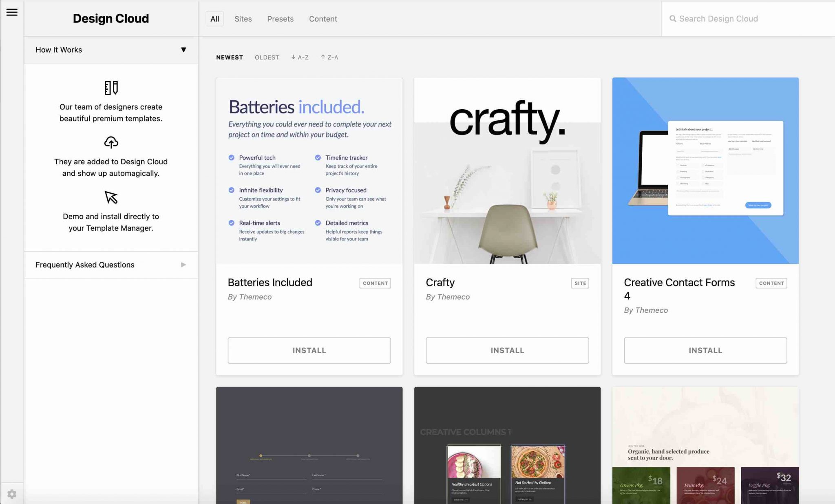Viewport: 835px width, 504px height.
Task: Select the NEWEST sort option
Action: tap(229, 57)
